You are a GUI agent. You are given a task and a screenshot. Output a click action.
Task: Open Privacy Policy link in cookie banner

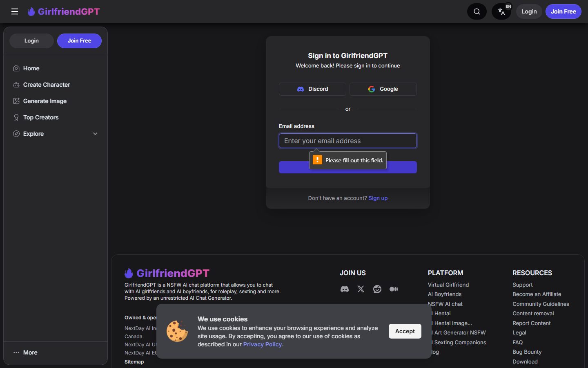point(263,344)
